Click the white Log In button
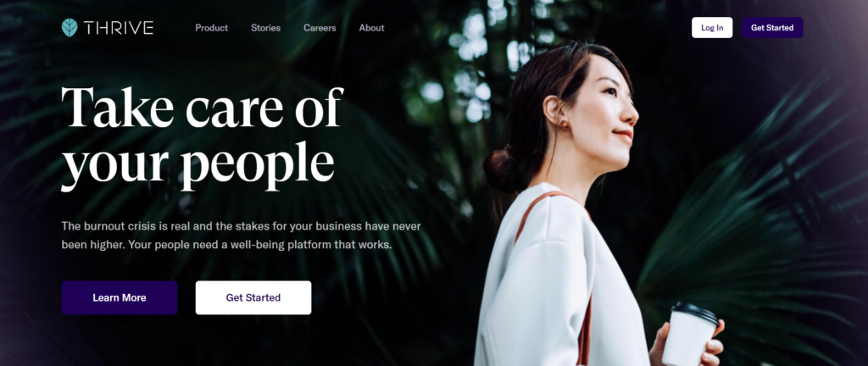Screen dimensions: 868x366 click(712, 28)
